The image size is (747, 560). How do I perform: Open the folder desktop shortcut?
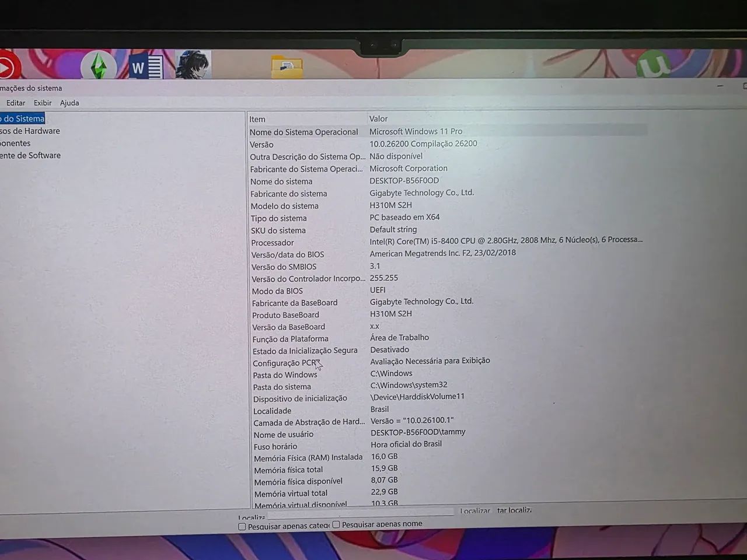pos(287,67)
